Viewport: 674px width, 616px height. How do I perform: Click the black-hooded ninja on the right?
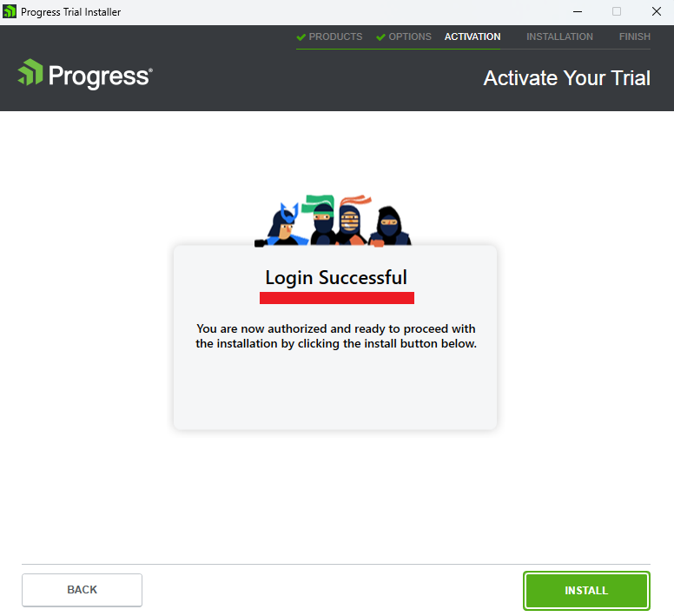(389, 226)
